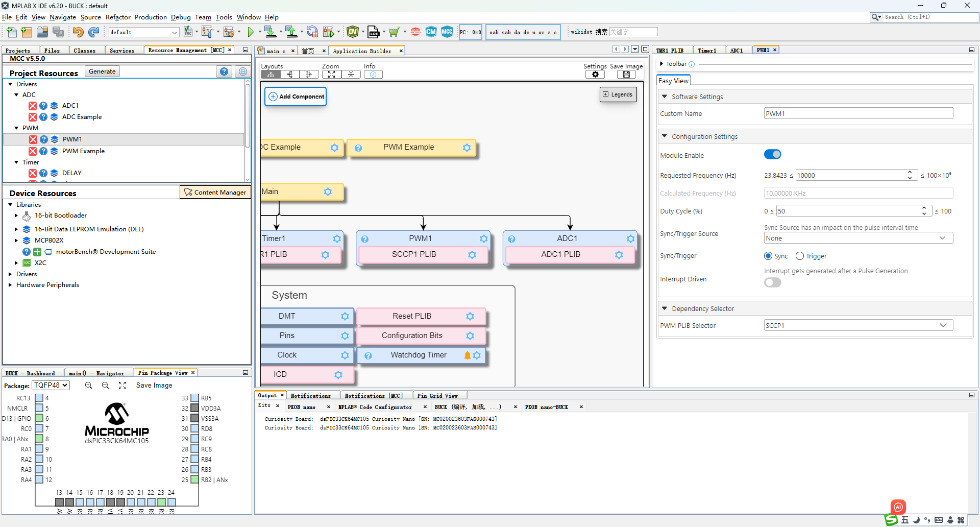The height and width of the screenshot is (527, 980).
Task: Open the Debug menu
Action: click(x=181, y=17)
